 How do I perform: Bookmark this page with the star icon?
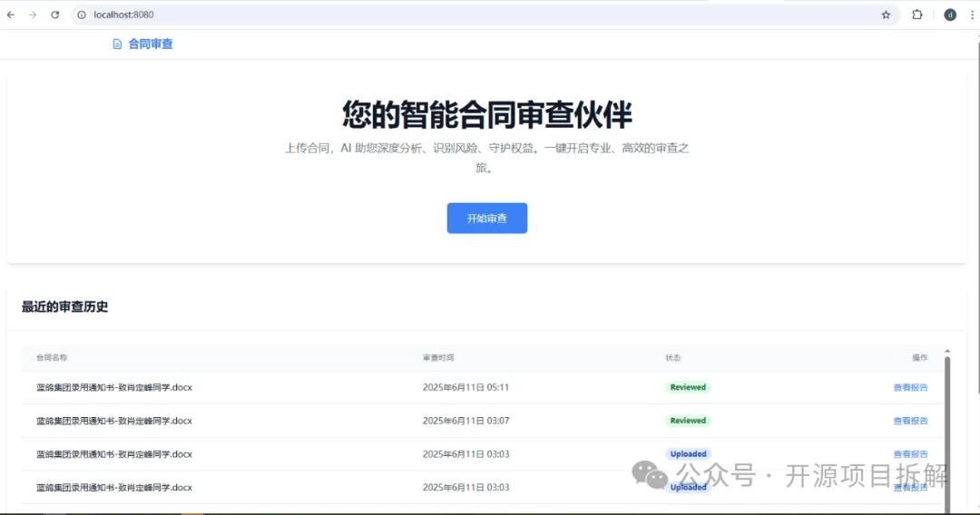(x=886, y=15)
